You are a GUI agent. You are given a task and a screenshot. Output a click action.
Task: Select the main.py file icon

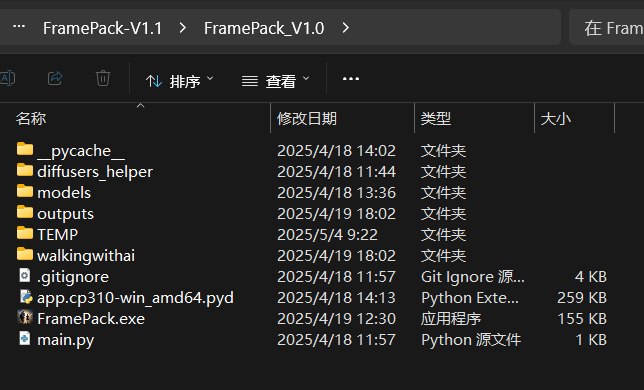(25, 339)
